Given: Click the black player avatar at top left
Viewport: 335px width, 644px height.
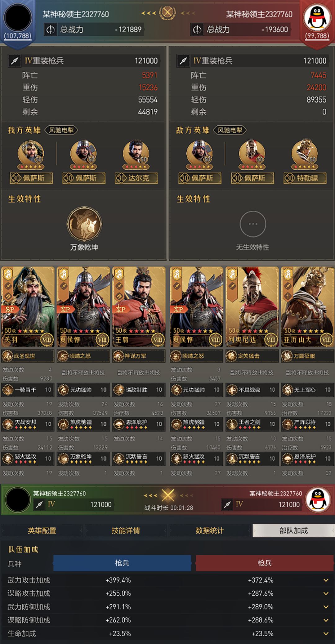Looking at the screenshot, I should tap(18, 18).
